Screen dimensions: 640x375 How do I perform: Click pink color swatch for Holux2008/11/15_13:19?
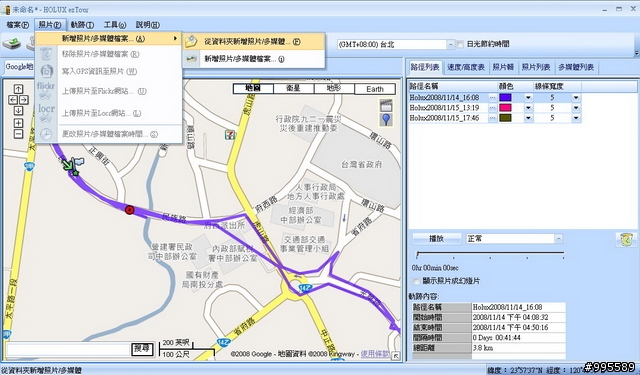coord(505,108)
